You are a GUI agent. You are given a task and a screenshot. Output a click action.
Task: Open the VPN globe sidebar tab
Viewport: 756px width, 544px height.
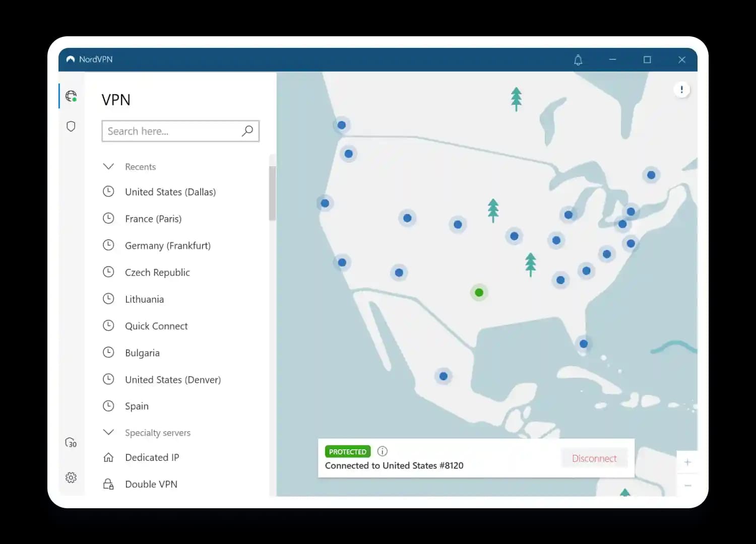pyautogui.click(x=71, y=96)
